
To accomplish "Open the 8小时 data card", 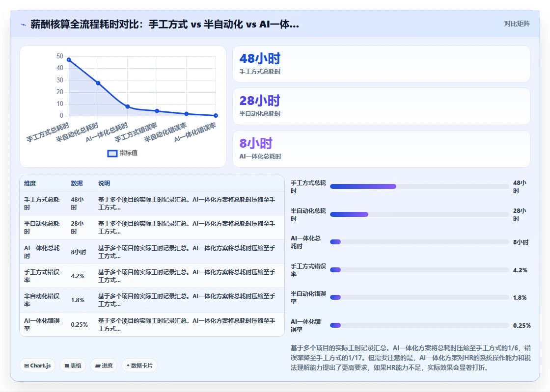I will (x=381, y=149).
